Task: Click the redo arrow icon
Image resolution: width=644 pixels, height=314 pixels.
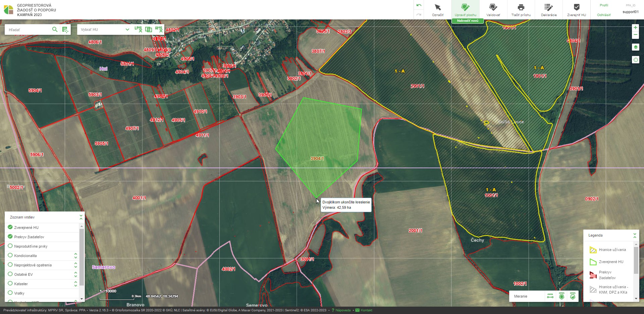Action: tap(419, 14)
